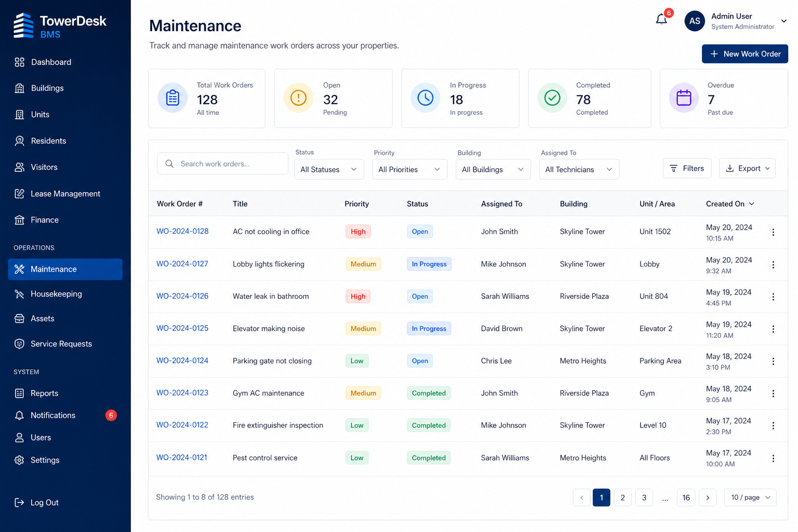Go to page 3
Image resolution: width=798 pixels, height=532 pixels.
click(644, 498)
